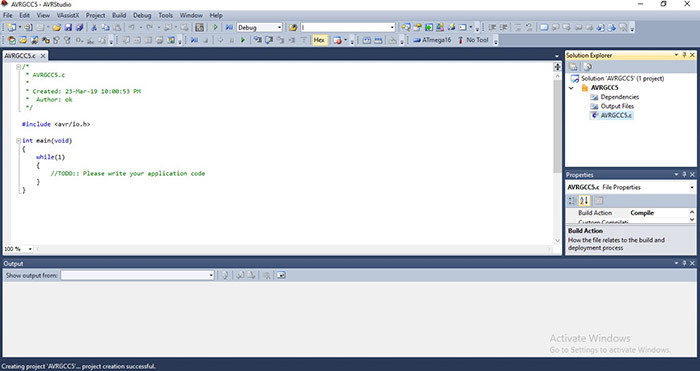Click the green Continue play icon
Viewport: 700px width, 371px height.
click(243, 40)
